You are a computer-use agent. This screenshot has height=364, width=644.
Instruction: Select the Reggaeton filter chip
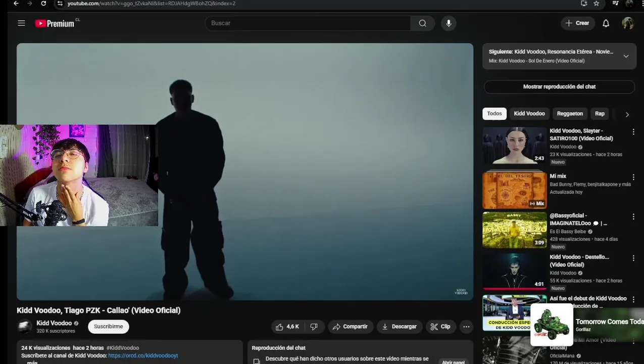coord(570,114)
